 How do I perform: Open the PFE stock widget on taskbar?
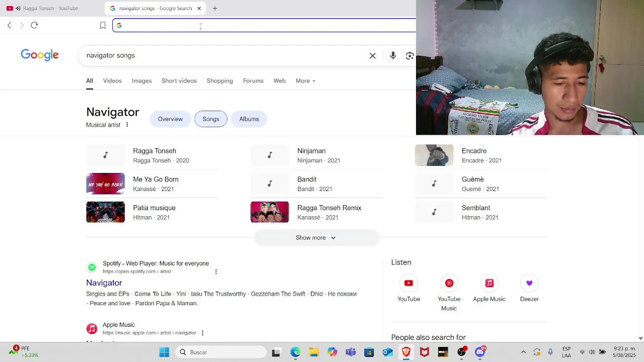click(x=24, y=352)
